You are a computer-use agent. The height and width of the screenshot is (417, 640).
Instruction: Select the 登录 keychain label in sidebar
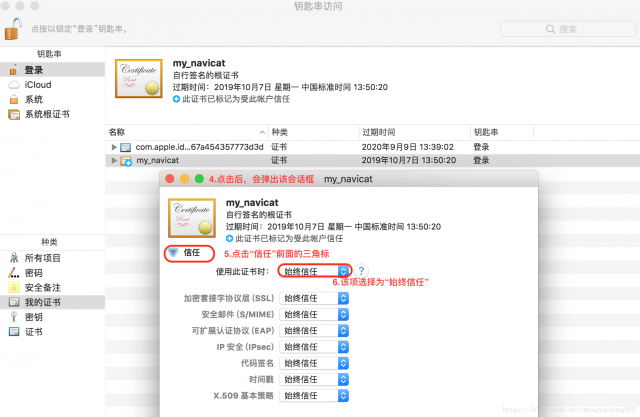(33, 70)
